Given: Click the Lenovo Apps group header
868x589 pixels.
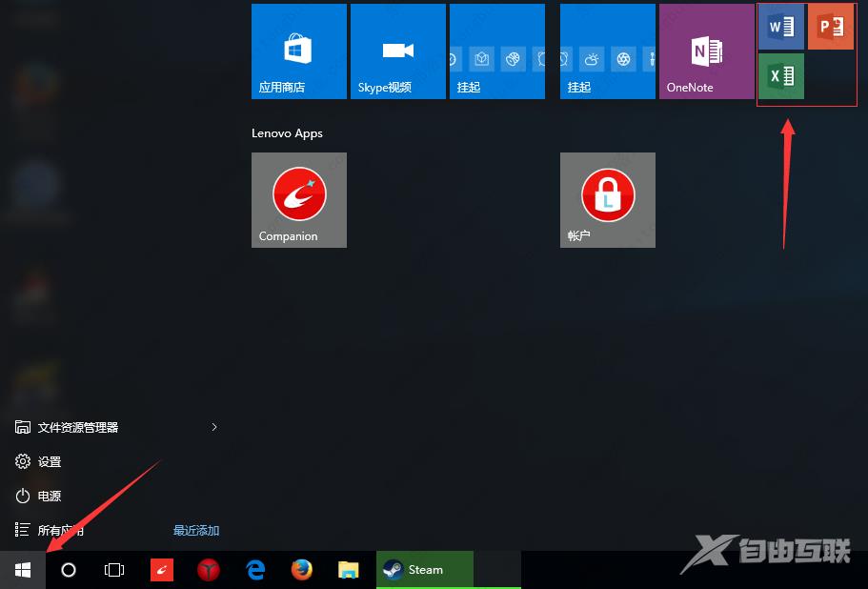Looking at the screenshot, I should (x=287, y=133).
